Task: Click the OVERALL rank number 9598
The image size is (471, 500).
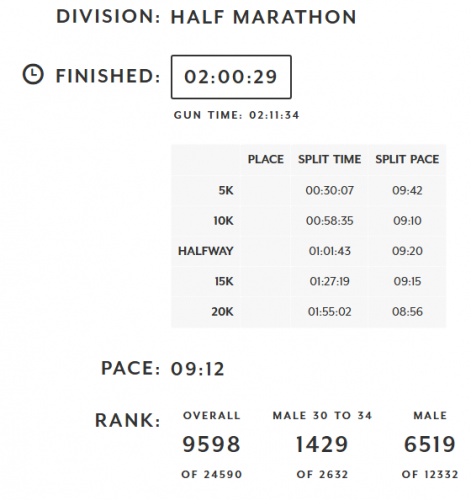Action: 211,444
